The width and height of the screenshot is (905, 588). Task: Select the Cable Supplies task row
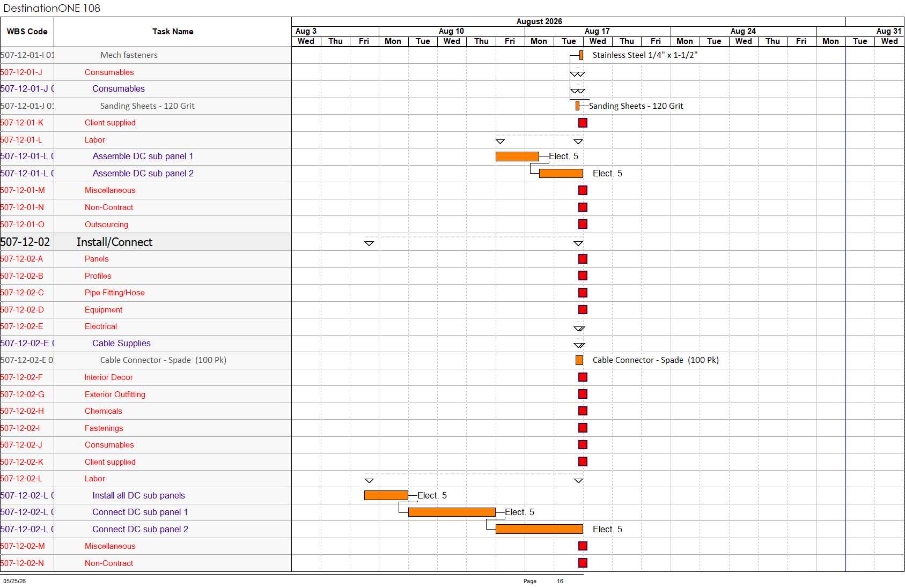146,344
